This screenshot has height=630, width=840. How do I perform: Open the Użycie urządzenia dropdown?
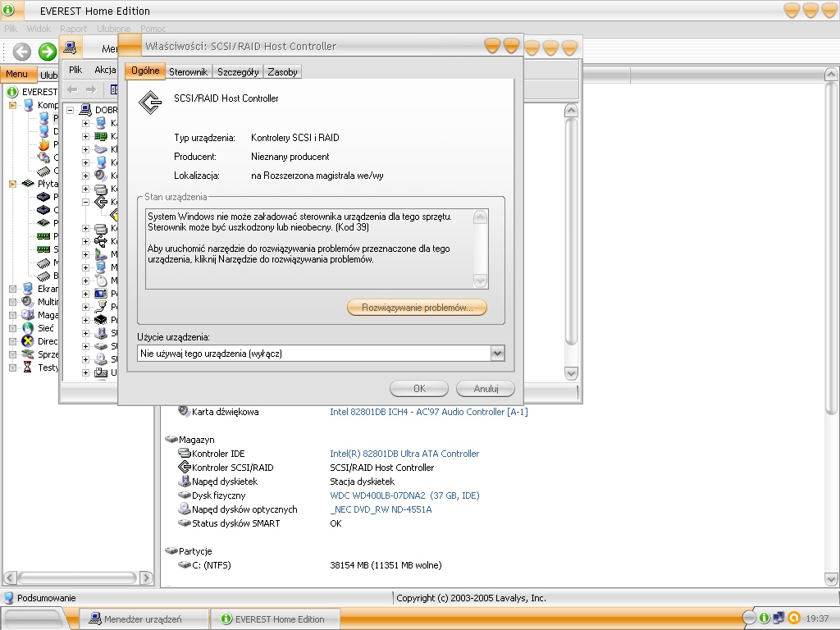click(498, 353)
